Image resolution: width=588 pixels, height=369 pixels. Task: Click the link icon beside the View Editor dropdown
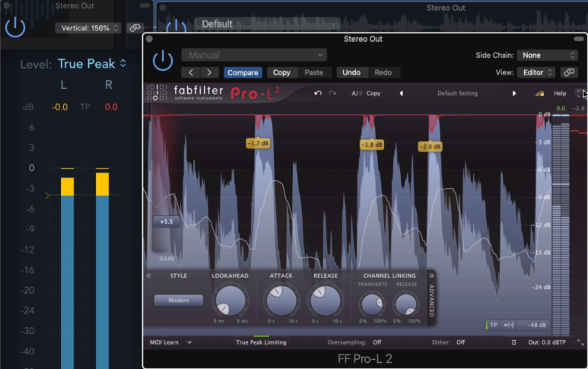pyautogui.click(x=569, y=72)
